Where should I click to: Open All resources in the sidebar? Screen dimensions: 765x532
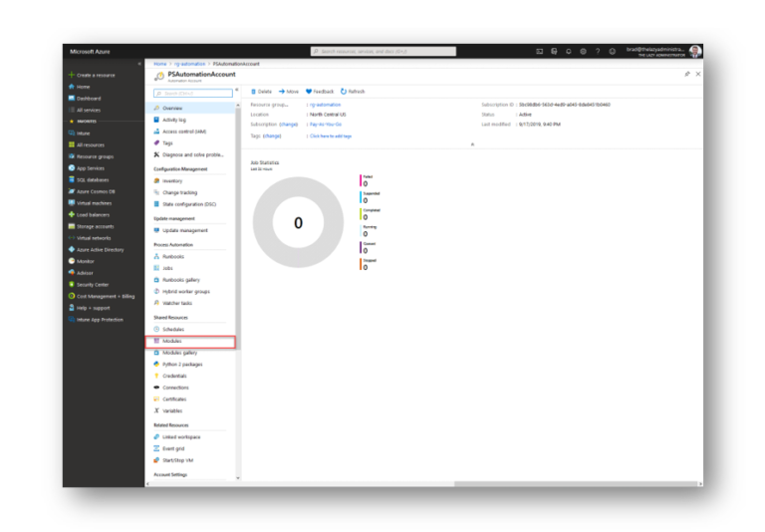click(91, 145)
